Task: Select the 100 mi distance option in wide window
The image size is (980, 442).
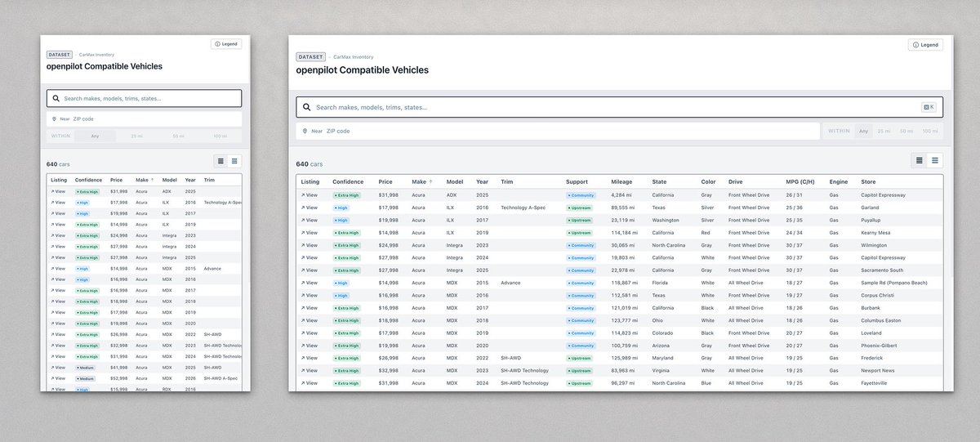Action: click(929, 131)
